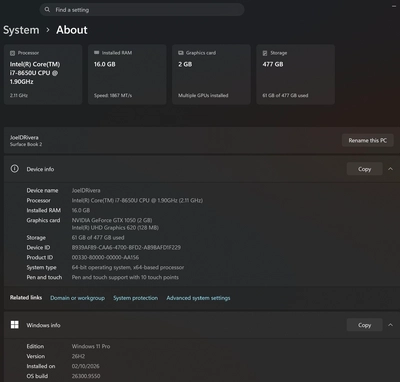
Task: Click the Installed RAM icon
Action: tap(97, 53)
